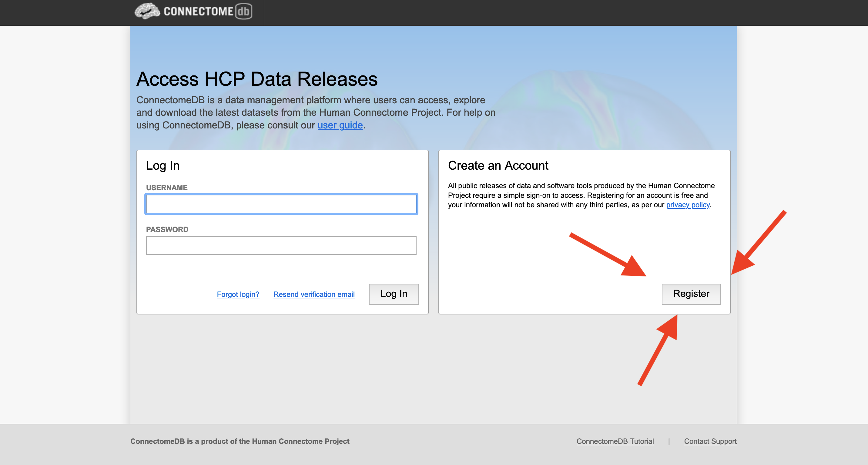Click the Log In panel heading
This screenshot has height=465, width=868.
pyautogui.click(x=163, y=166)
